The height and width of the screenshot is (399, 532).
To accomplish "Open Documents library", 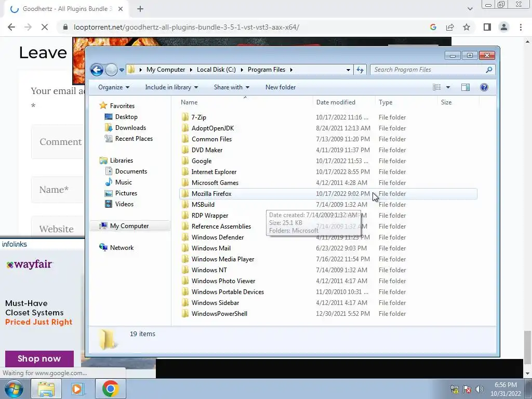I will coord(131,171).
